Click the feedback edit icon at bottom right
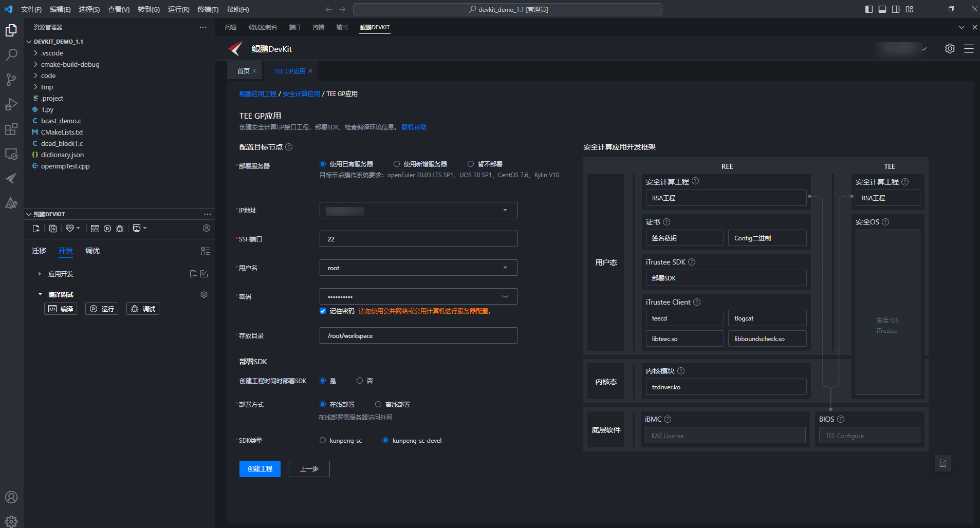 (x=943, y=463)
